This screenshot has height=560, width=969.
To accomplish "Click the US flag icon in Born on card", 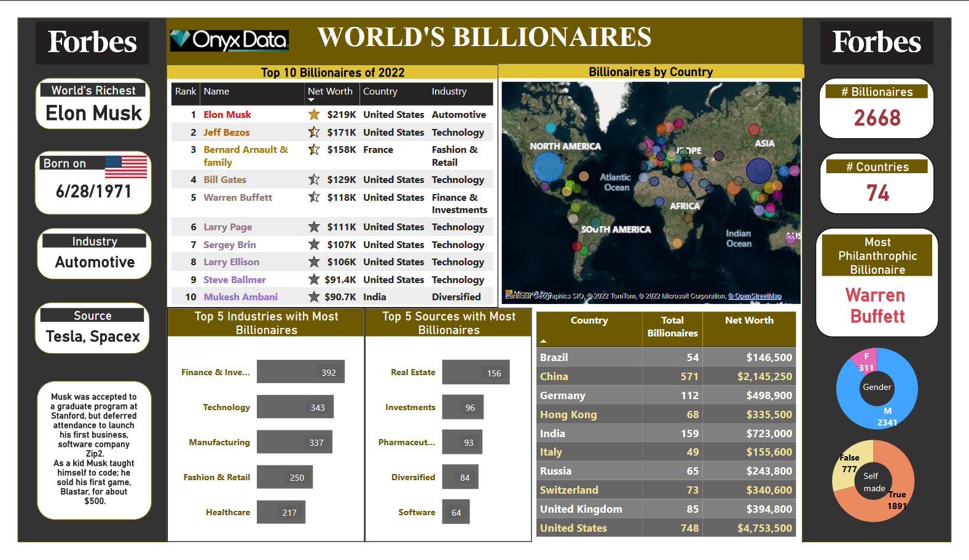I will tap(126, 166).
